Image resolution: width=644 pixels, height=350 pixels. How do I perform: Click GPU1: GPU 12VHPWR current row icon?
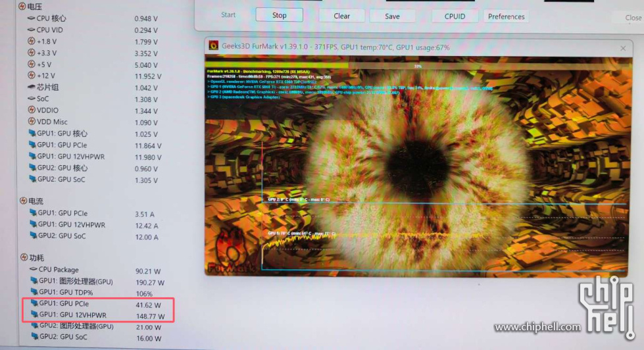coord(34,224)
